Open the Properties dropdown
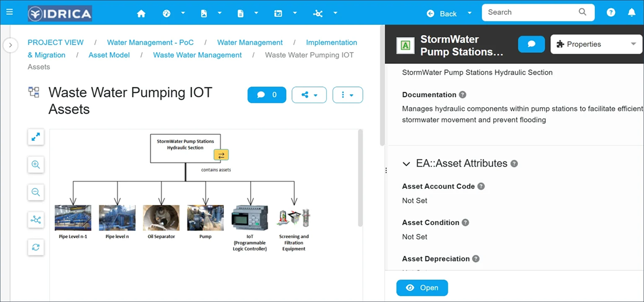The height and width of the screenshot is (302, 644). pyautogui.click(x=596, y=45)
